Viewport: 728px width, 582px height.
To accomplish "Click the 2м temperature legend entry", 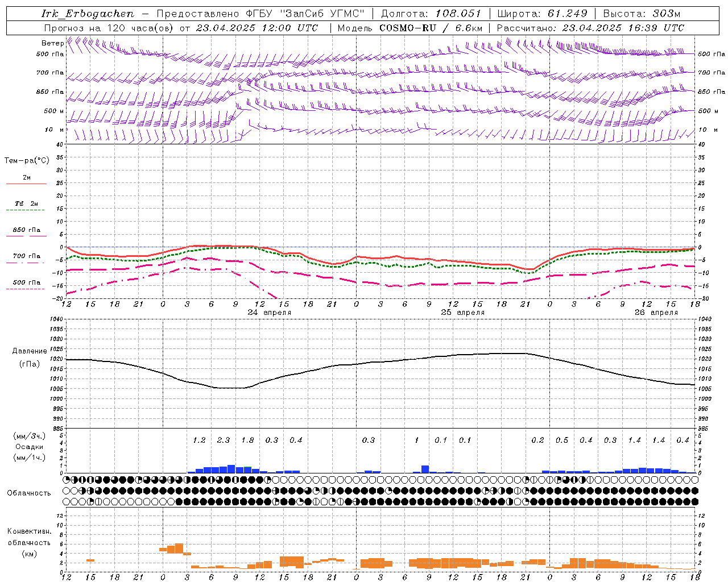I will click(x=27, y=178).
